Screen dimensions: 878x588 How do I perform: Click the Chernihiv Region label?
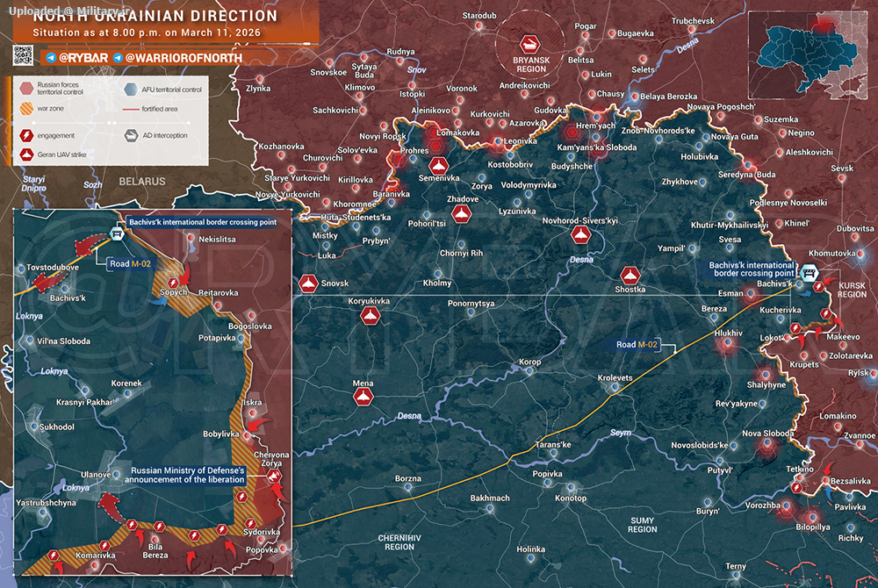pyautogui.click(x=399, y=542)
